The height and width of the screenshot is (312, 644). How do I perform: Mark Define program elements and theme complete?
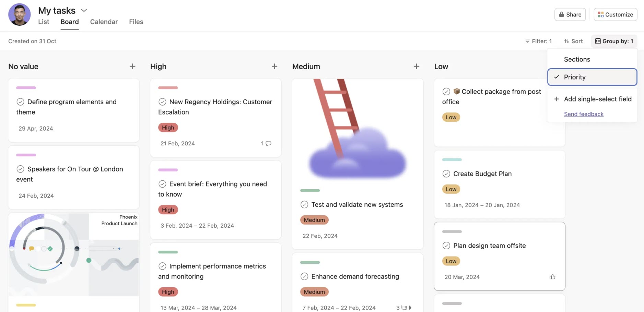[x=20, y=101]
